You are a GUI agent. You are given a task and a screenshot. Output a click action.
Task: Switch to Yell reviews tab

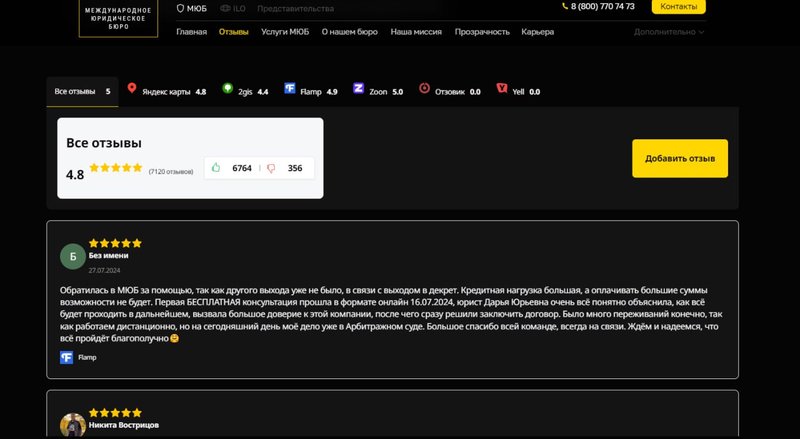point(518,91)
